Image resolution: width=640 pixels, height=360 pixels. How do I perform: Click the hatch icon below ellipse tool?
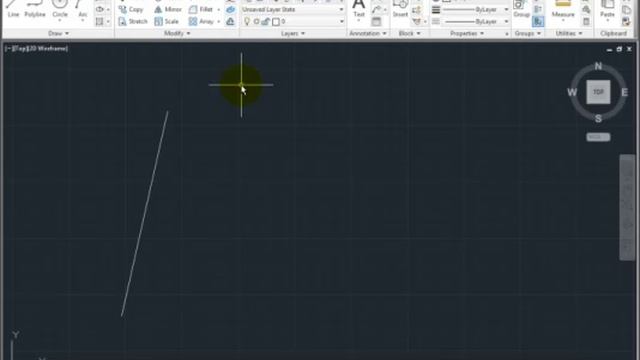pos(100,21)
